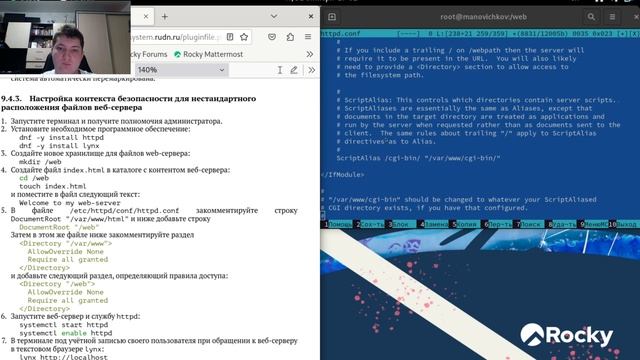Click 8 Уда-ть in the mc editor bar

click(562, 224)
